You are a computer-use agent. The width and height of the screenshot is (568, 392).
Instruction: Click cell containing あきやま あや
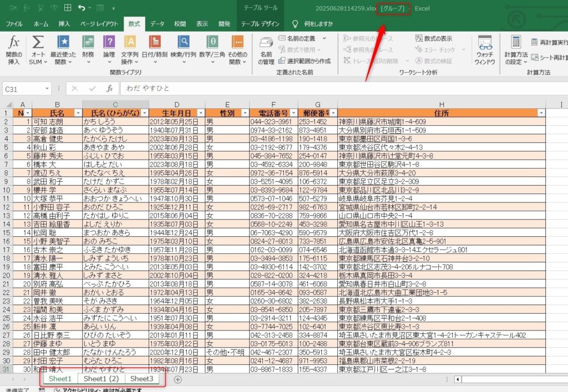[x=115, y=147]
